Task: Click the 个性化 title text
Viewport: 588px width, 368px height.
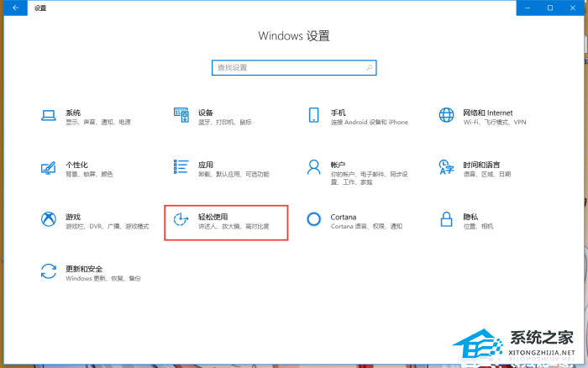Action: point(76,165)
